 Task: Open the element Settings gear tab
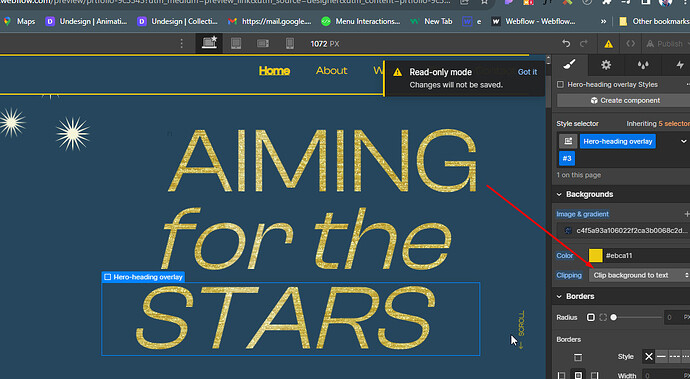coord(606,65)
